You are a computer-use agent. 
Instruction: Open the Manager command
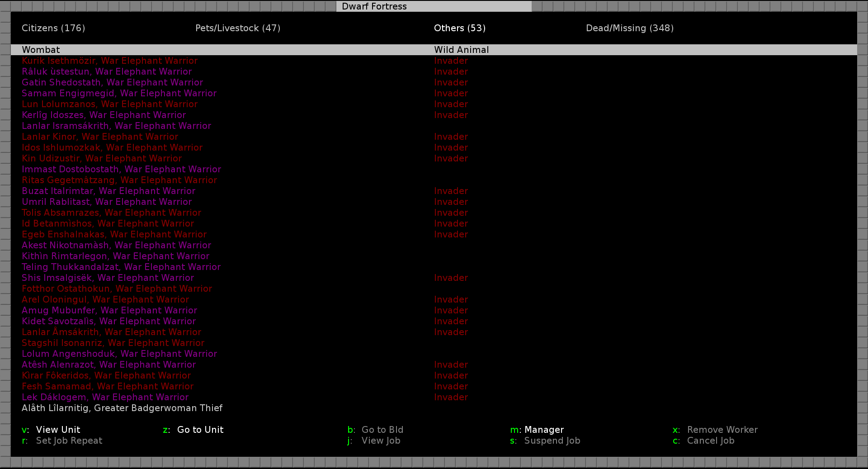(543, 430)
